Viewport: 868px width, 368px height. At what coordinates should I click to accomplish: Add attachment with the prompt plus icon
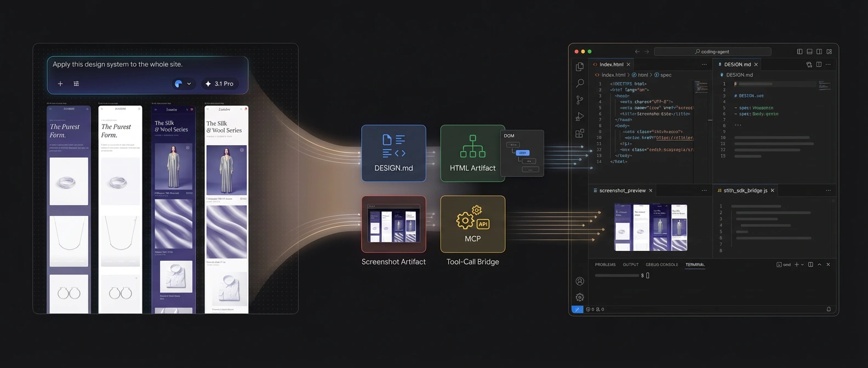(x=60, y=84)
